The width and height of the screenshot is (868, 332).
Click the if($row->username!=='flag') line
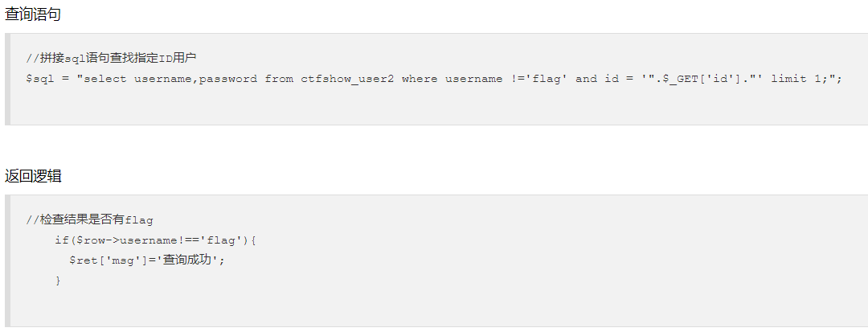(156, 240)
